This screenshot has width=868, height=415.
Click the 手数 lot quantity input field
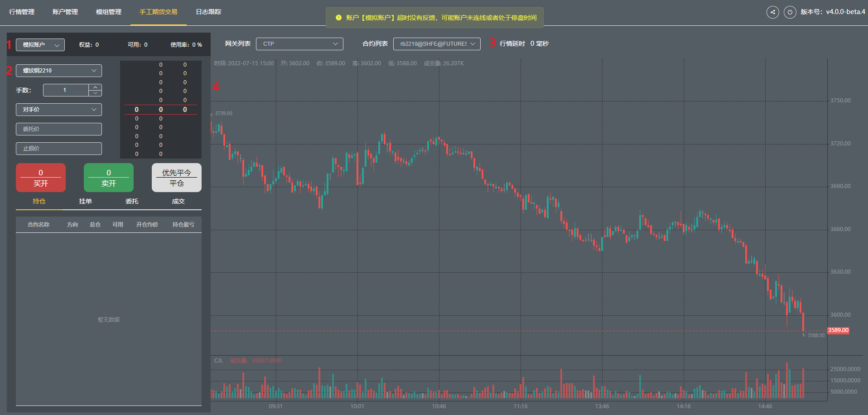pos(66,90)
